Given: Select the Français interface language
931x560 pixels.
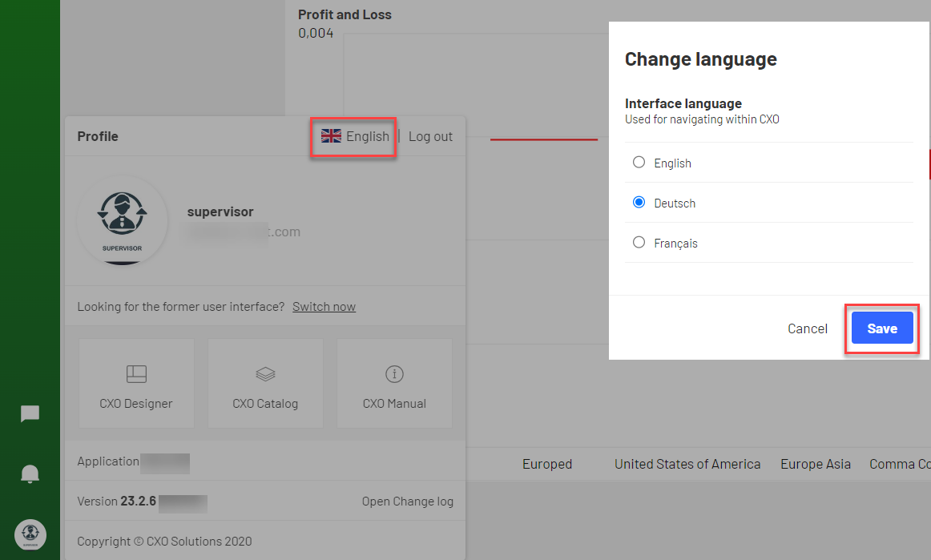Looking at the screenshot, I should (x=639, y=242).
